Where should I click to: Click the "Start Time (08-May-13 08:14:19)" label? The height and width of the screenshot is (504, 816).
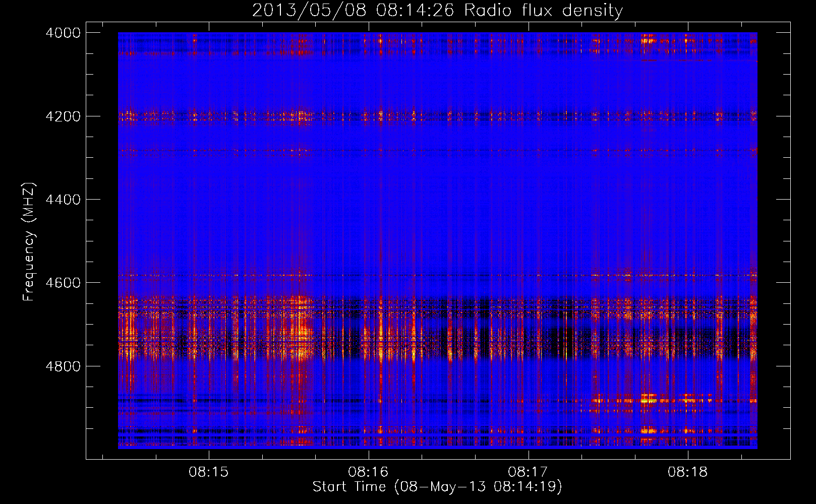[437, 487]
